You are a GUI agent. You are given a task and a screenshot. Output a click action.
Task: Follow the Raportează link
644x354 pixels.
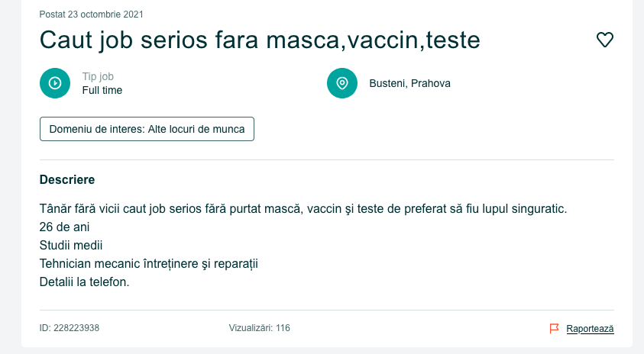pyautogui.click(x=590, y=329)
